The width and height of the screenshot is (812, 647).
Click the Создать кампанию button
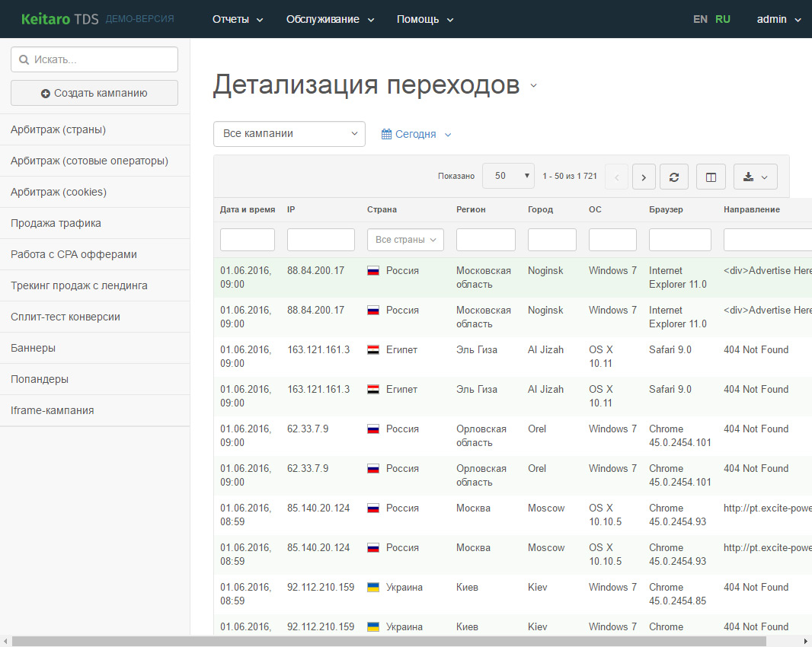point(94,93)
